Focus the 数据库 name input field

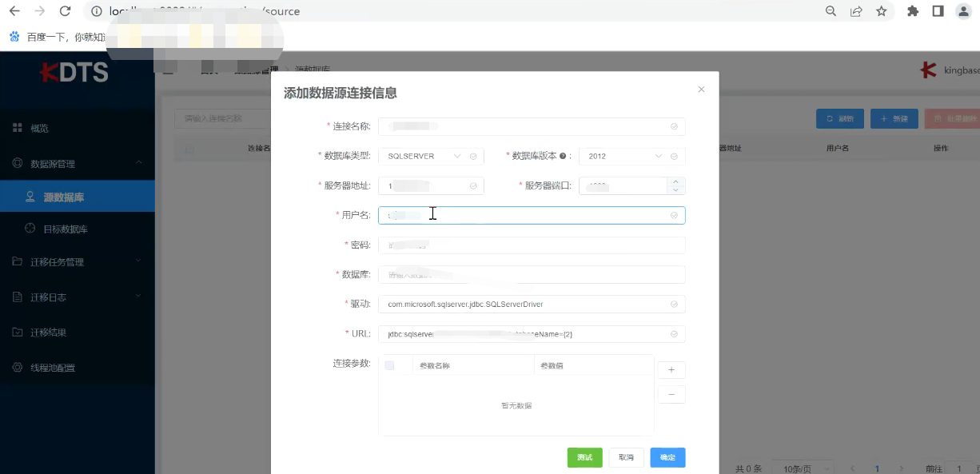(x=532, y=274)
